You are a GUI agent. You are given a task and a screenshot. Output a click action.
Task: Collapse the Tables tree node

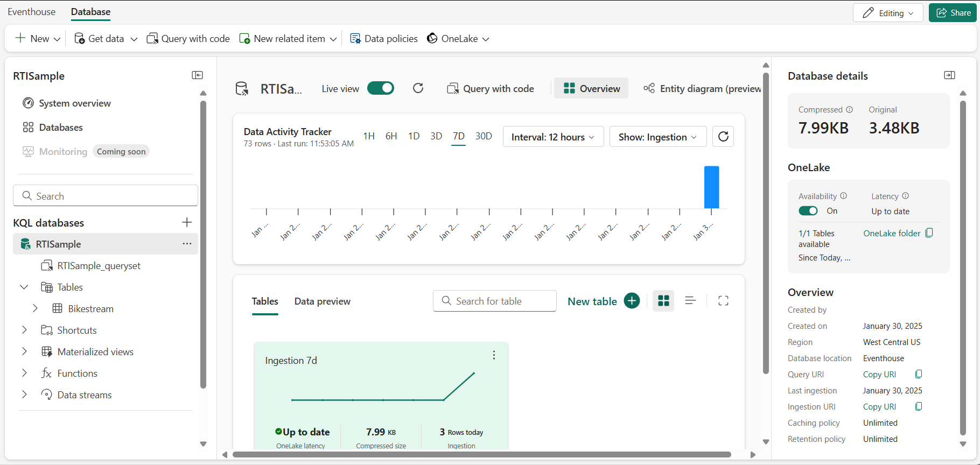pos(24,287)
